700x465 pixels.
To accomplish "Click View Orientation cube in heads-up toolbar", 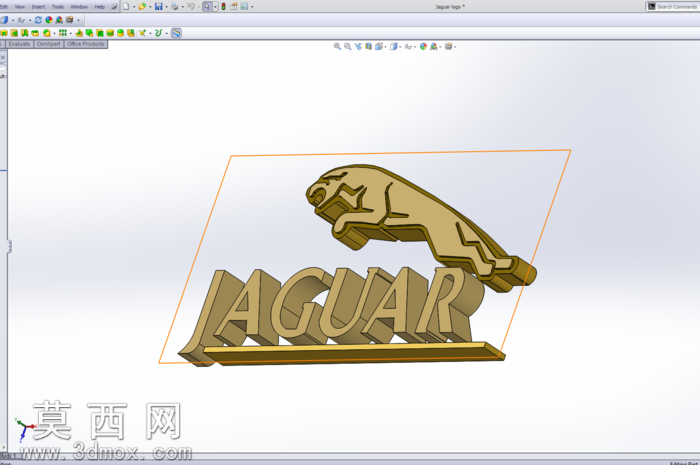I will click(379, 46).
